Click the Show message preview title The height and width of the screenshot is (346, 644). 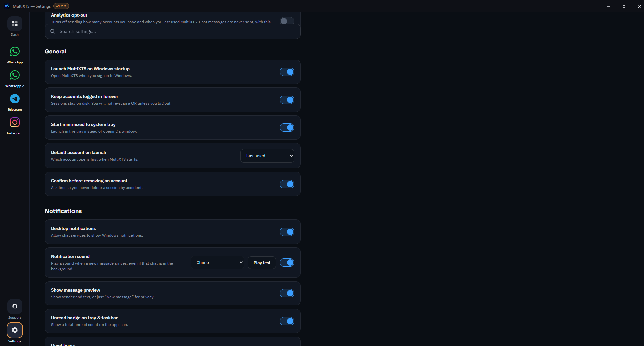(76, 290)
